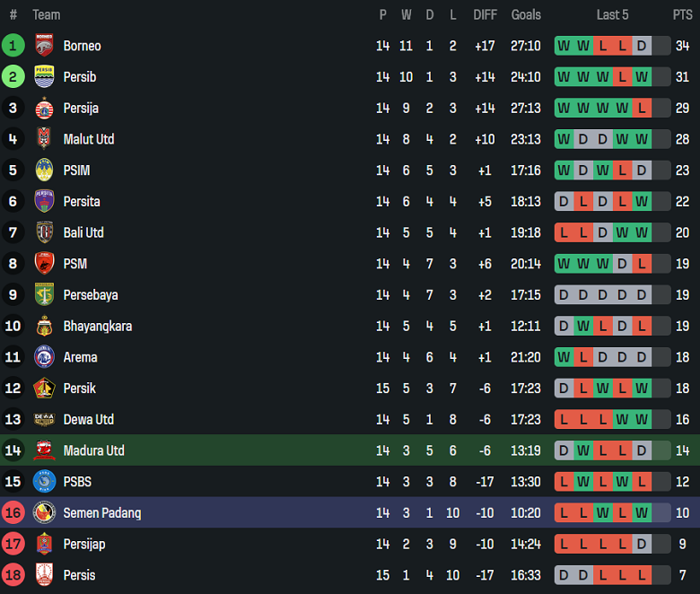
Task: Open the Madura Utd team link
Action: click(93, 450)
